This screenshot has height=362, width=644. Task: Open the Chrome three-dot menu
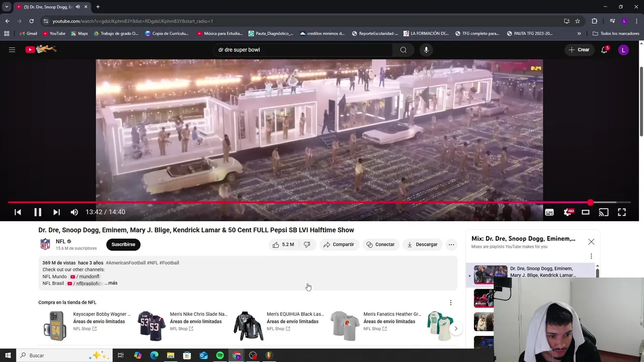[x=636, y=21]
